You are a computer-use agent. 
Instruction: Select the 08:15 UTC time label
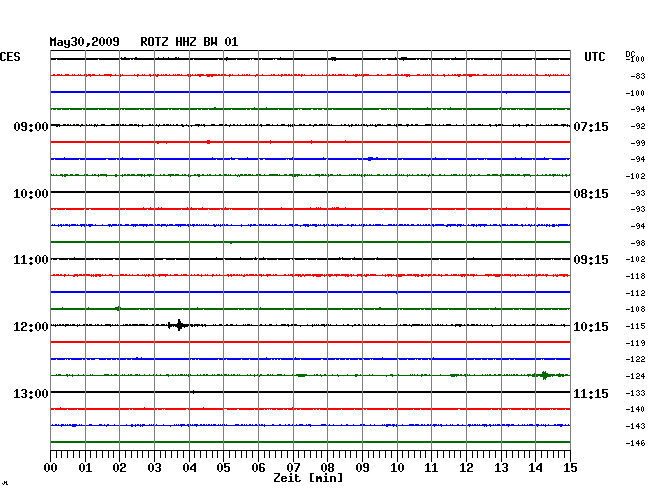[591, 194]
